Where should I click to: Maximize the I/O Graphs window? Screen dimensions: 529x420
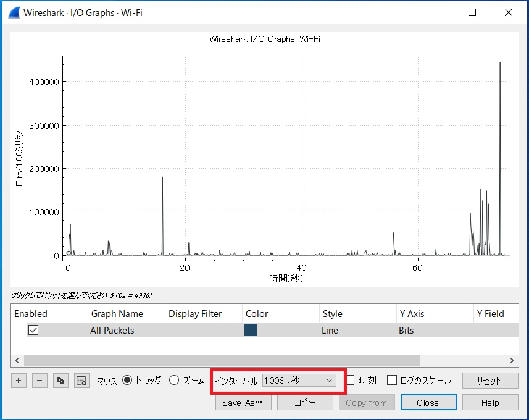[472, 12]
